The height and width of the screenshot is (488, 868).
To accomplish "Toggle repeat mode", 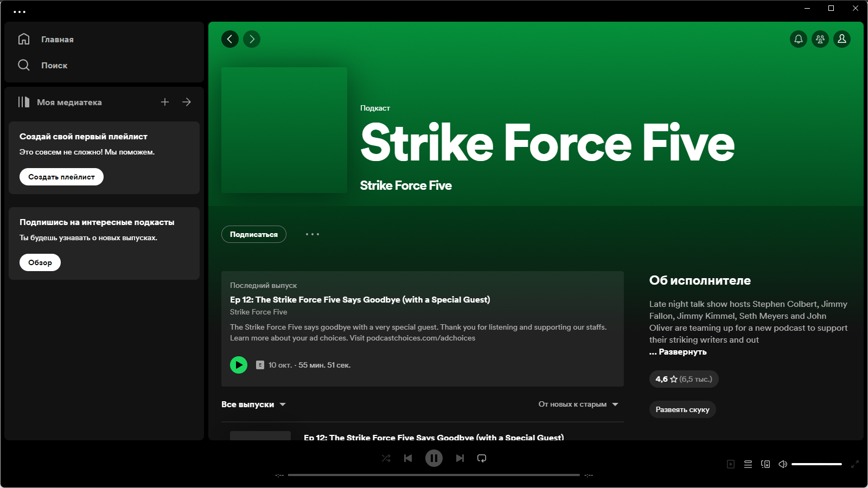I will 482,458.
